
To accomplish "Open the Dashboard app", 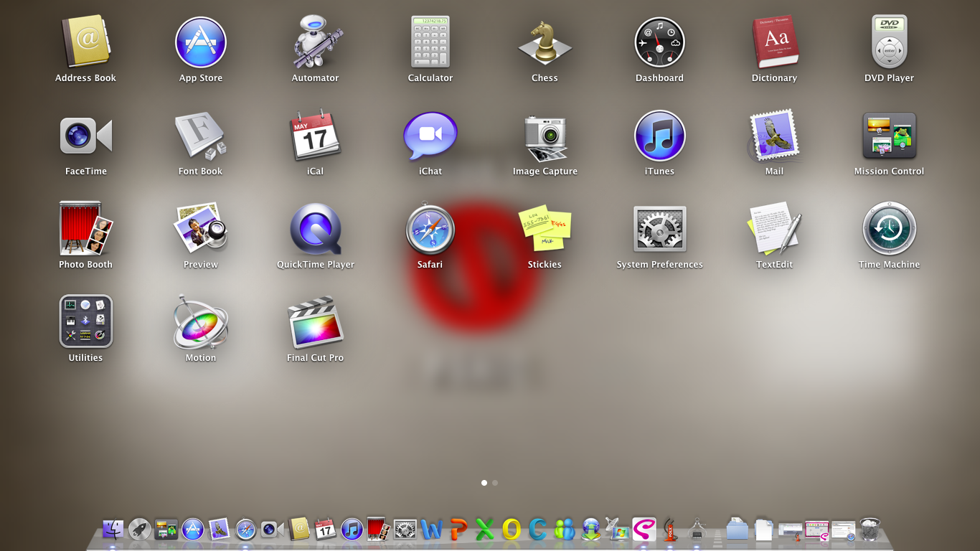I will [x=660, y=43].
